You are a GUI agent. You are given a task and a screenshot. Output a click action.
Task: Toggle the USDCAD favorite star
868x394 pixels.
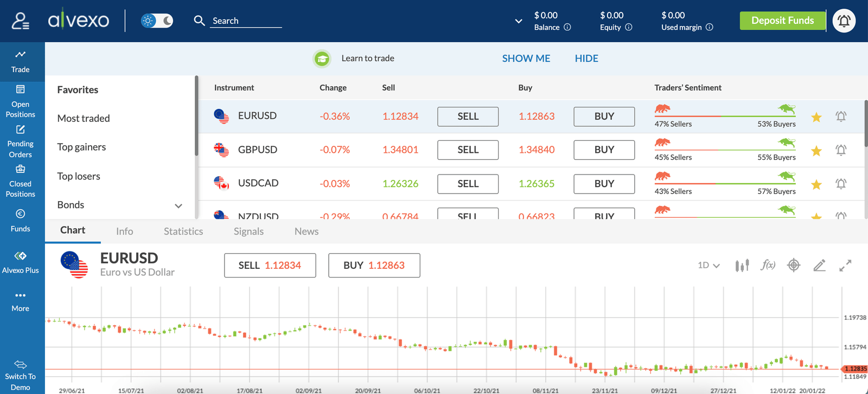coord(816,185)
